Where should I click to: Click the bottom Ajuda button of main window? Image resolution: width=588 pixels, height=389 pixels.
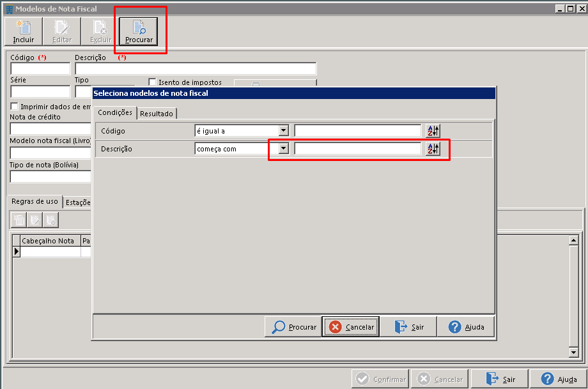[x=559, y=379]
